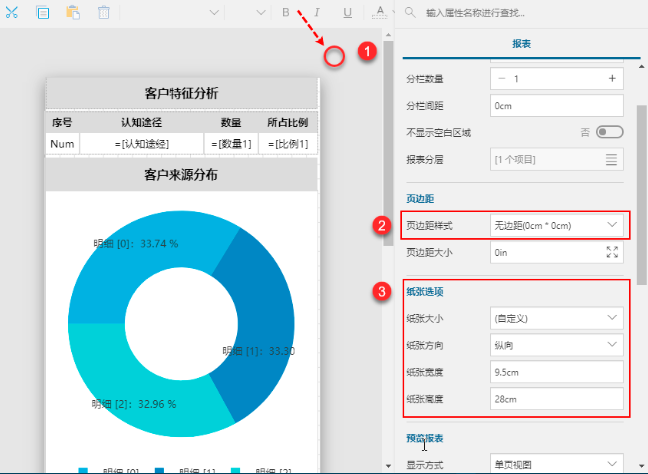The height and width of the screenshot is (474, 648).
Task: Toggle 不显示空白区域 switch
Action: pyautogui.click(x=610, y=132)
